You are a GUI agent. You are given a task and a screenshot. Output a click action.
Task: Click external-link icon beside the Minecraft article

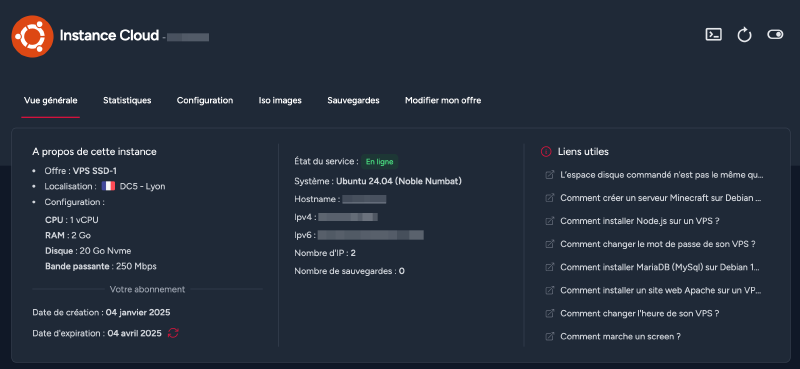click(549, 198)
